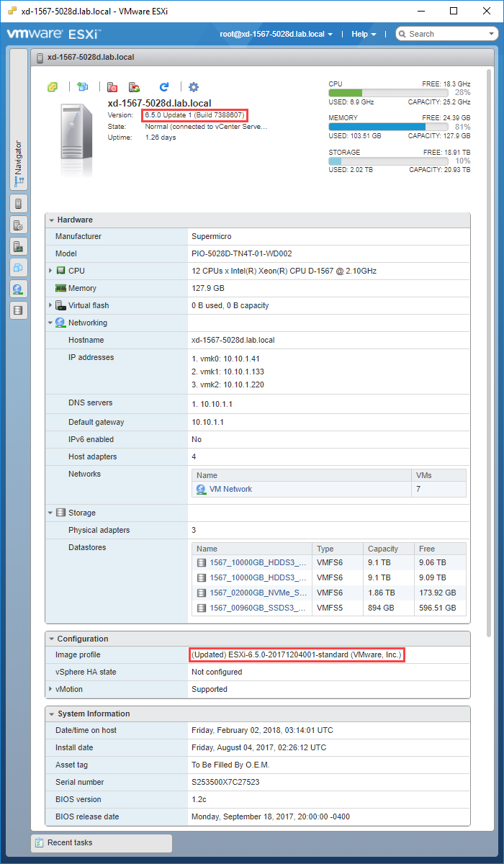Click the VM Network port group icon
Viewport: 504px width, 864px height.
coord(202,489)
